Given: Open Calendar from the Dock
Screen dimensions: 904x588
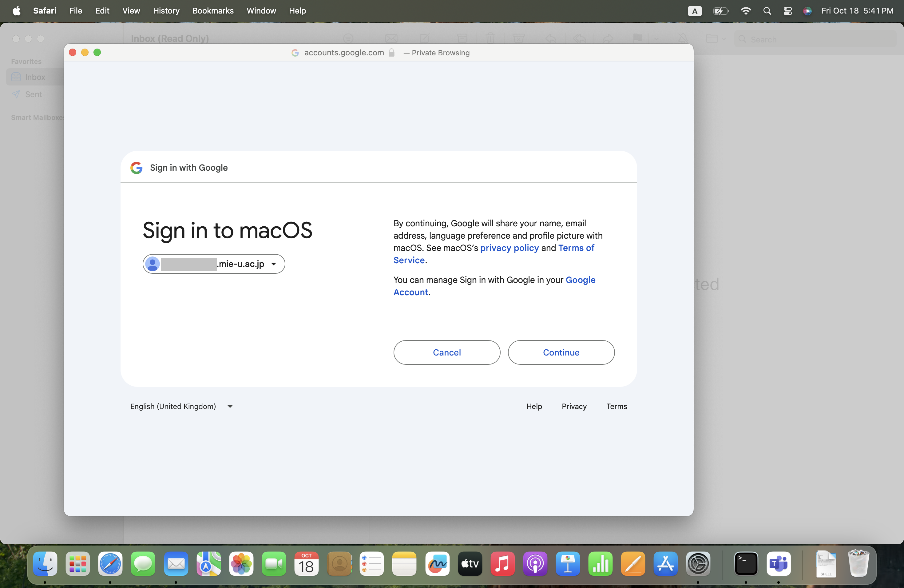Looking at the screenshot, I should 307,564.
